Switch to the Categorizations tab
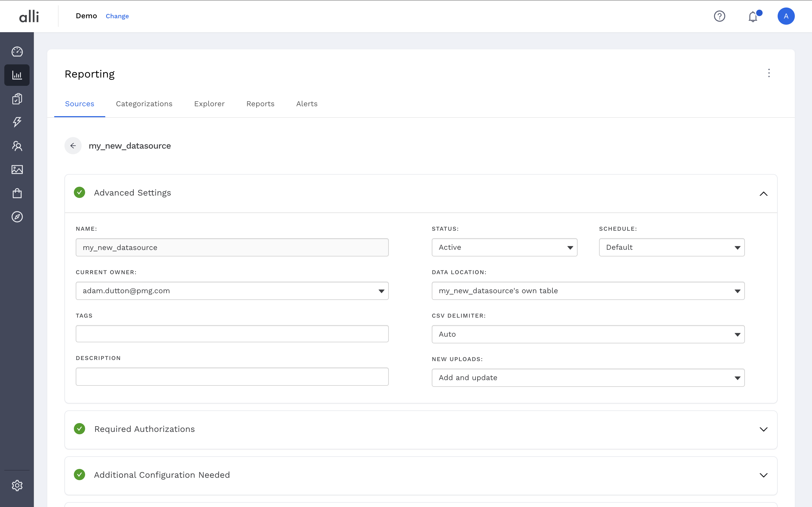Image resolution: width=812 pixels, height=507 pixels. pos(144,104)
